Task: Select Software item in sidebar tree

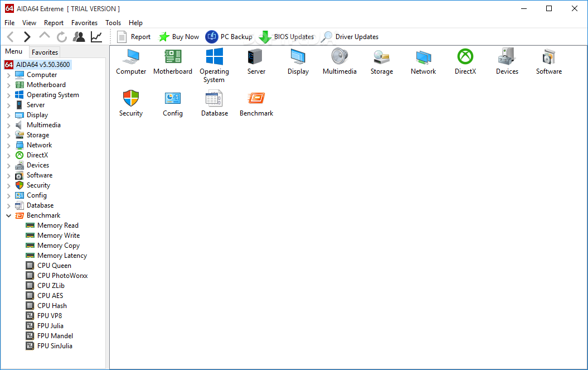Action: click(x=40, y=175)
